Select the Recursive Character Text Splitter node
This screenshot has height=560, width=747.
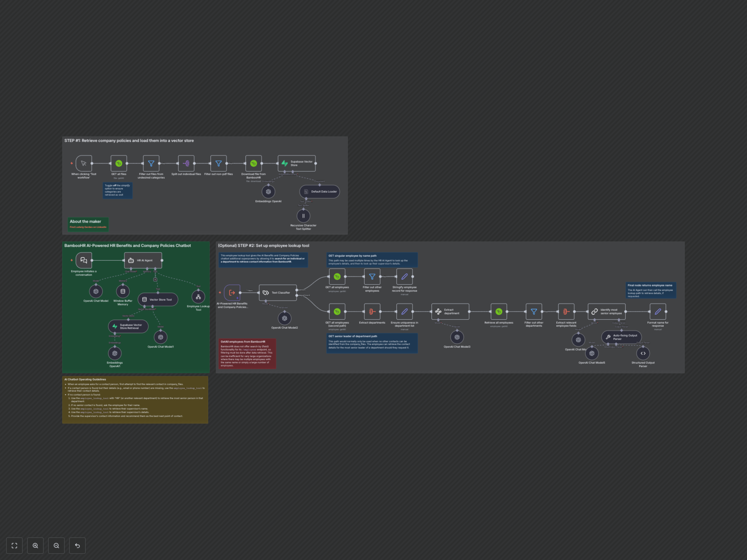point(303,216)
